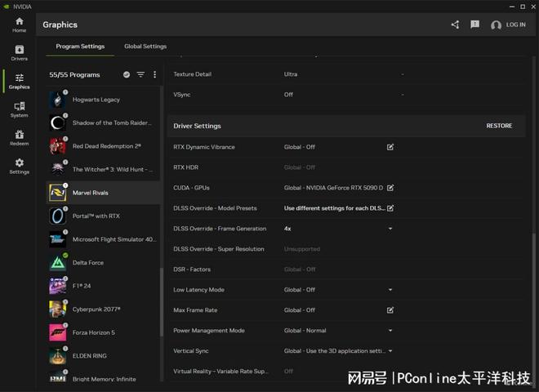The image size is (539, 392).
Task: Click the checkmark filter icon beside Programs
Action: point(127,74)
